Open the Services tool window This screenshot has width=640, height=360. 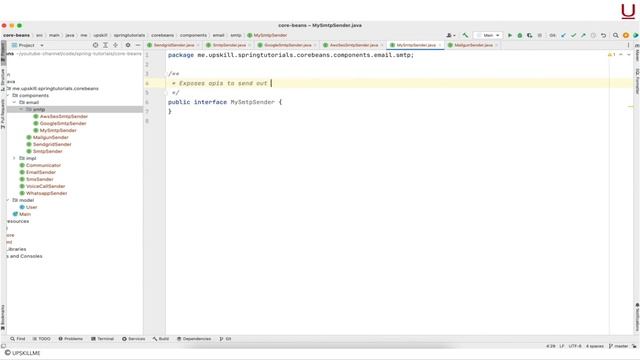pos(133,339)
